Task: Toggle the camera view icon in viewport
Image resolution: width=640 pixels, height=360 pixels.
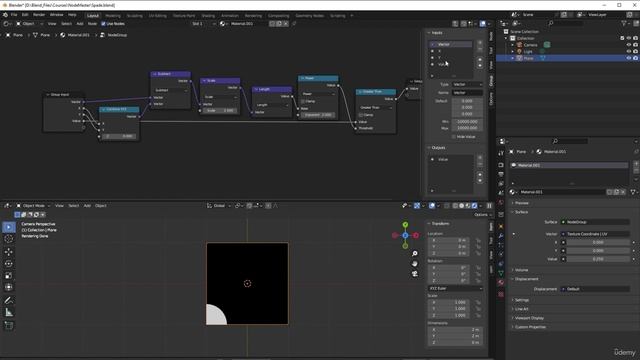Action: [x=415, y=273]
